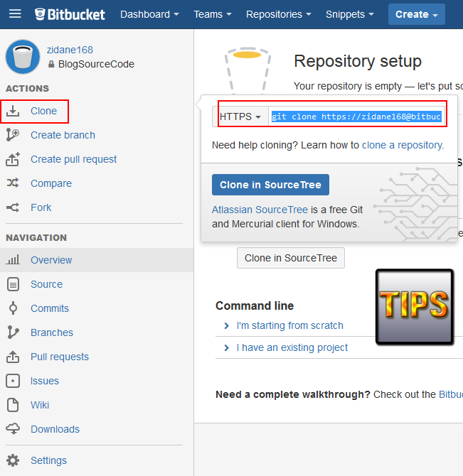The width and height of the screenshot is (463, 476).
Task: Click the Branches icon
Action: tap(13, 332)
